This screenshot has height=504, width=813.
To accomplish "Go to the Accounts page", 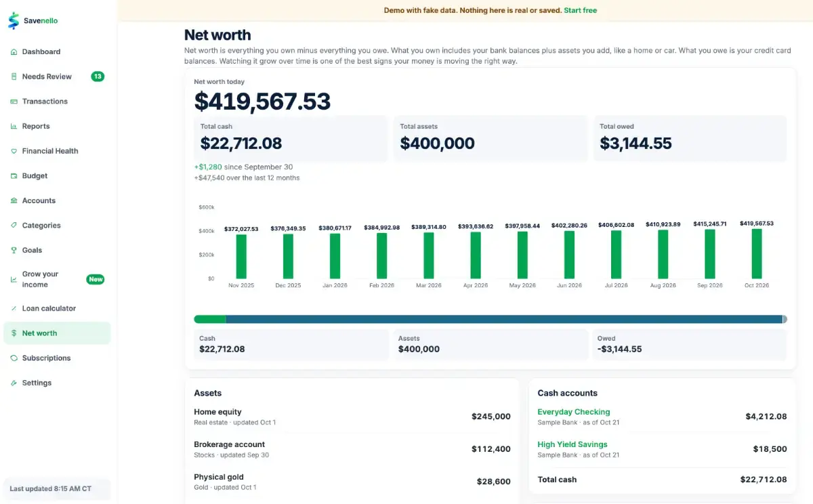I will [x=57, y=201].
